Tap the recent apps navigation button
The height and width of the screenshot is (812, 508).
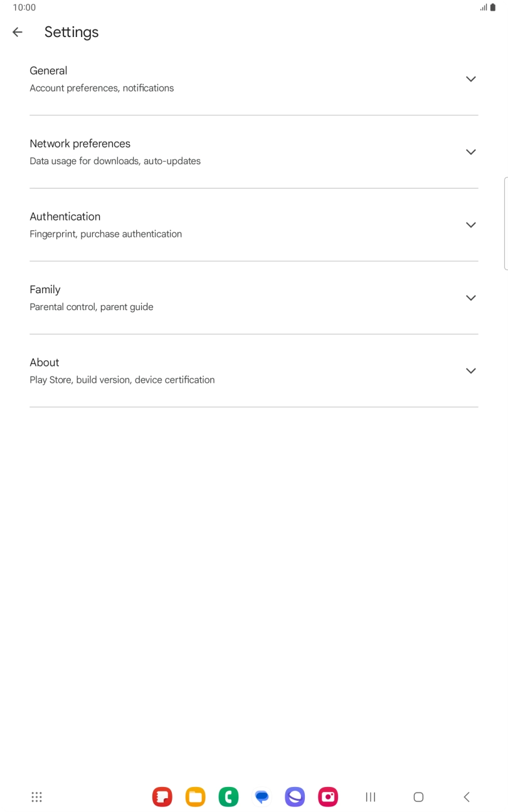tap(371, 797)
